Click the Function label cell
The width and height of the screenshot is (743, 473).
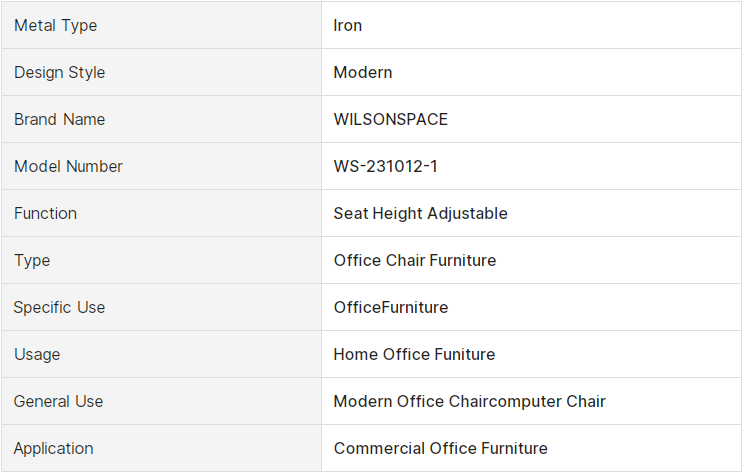(161, 213)
